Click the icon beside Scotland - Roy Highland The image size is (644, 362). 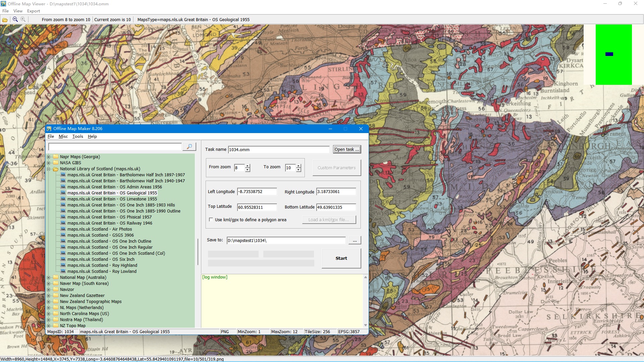[x=63, y=265]
